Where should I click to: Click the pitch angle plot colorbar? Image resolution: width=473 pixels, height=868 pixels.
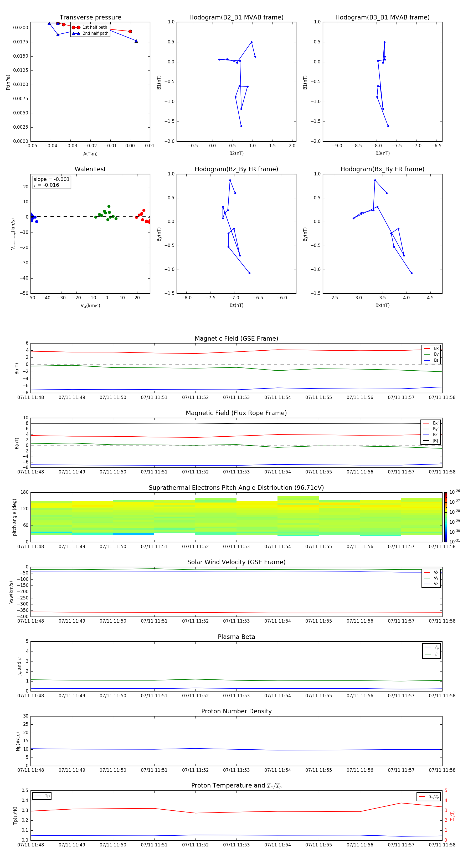(445, 517)
